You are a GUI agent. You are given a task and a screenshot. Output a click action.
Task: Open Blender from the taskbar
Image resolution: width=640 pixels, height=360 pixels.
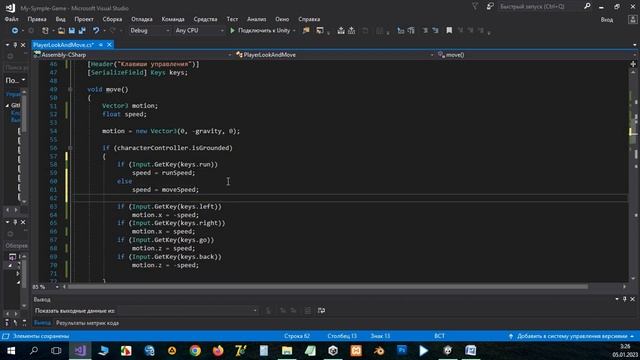pos(379,351)
